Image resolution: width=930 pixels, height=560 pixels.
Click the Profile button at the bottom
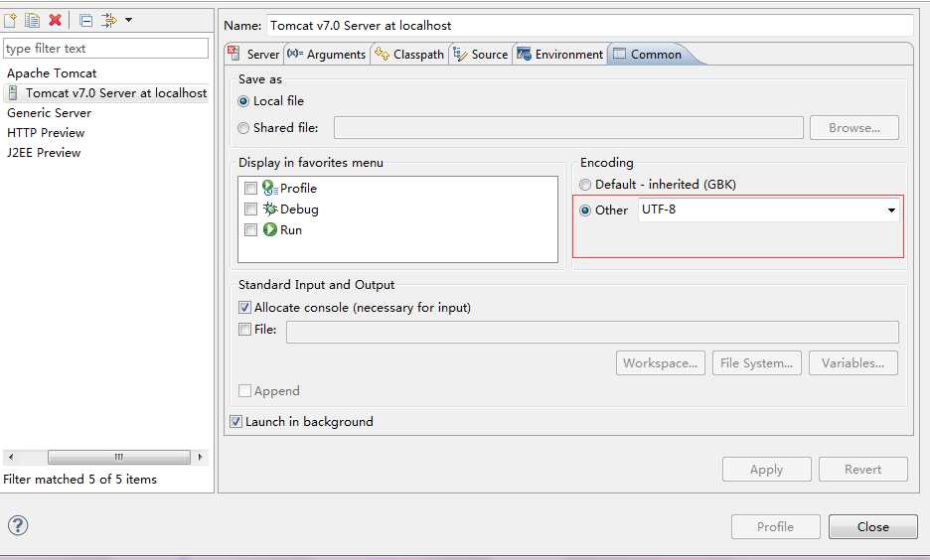click(775, 527)
